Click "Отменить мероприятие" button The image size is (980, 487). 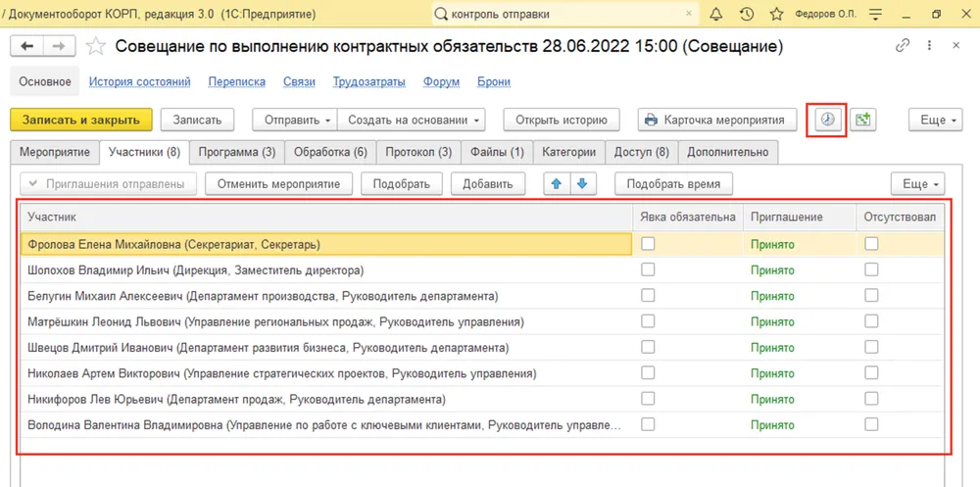click(278, 184)
